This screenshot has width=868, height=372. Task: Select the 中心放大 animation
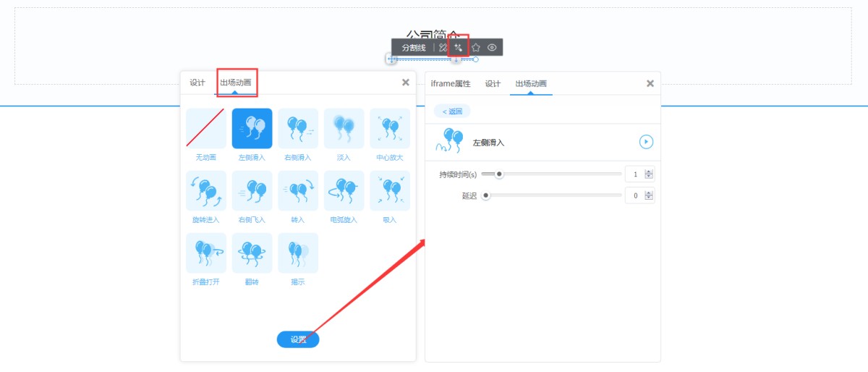click(390, 129)
